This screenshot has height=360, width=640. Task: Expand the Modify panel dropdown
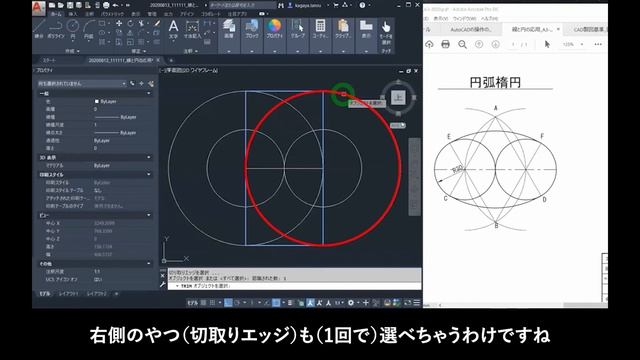click(139, 51)
